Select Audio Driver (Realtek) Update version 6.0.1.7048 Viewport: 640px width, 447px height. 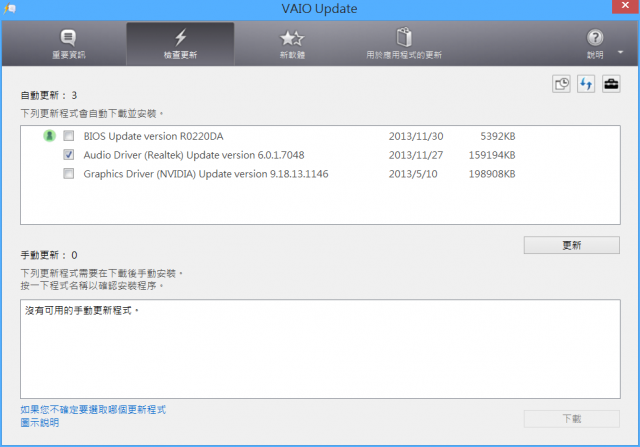[194, 155]
